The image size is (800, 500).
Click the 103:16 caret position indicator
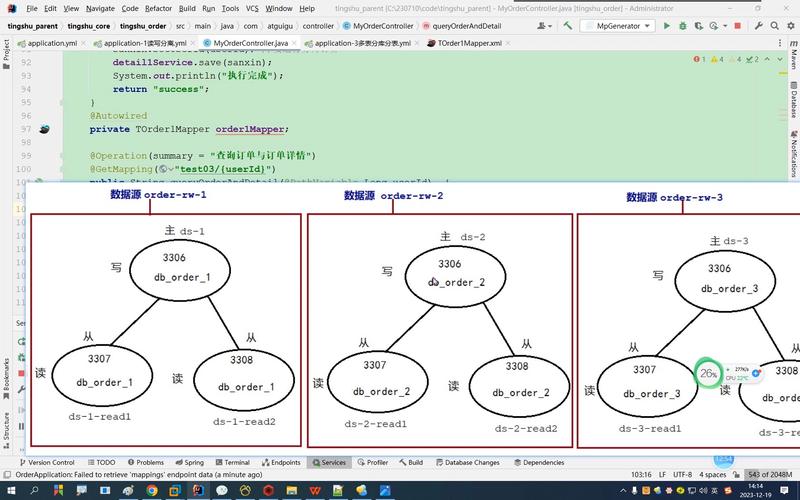(x=641, y=474)
